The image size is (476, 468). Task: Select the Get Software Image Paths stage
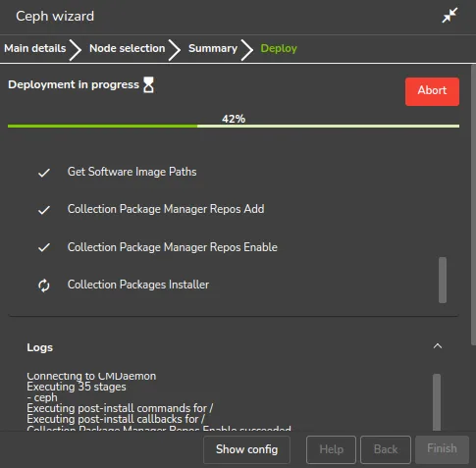(132, 172)
